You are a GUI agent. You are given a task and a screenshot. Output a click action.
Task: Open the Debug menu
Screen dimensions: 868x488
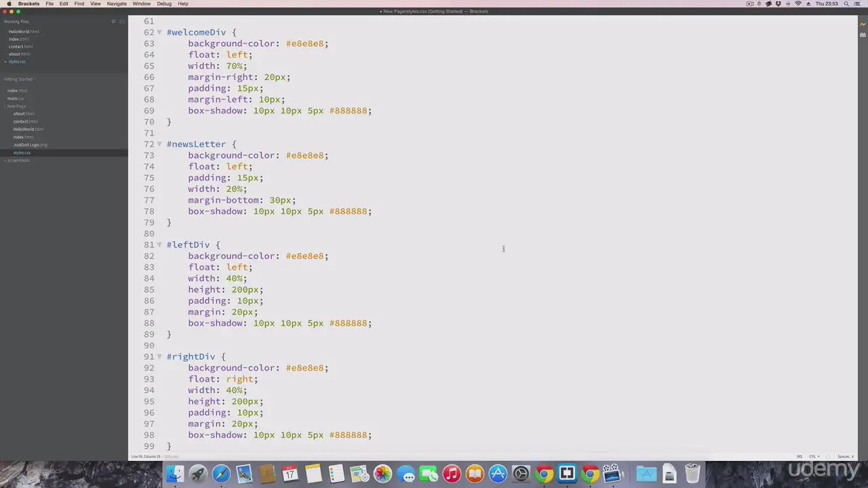click(164, 3)
